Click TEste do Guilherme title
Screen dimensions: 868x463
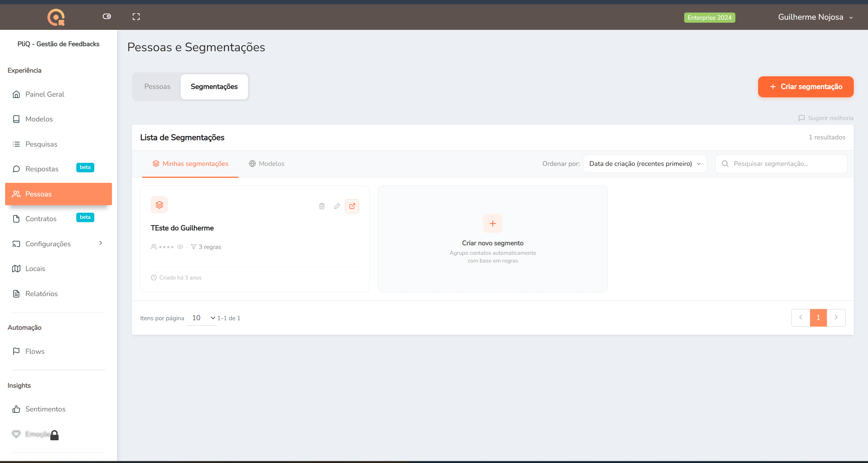point(182,228)
